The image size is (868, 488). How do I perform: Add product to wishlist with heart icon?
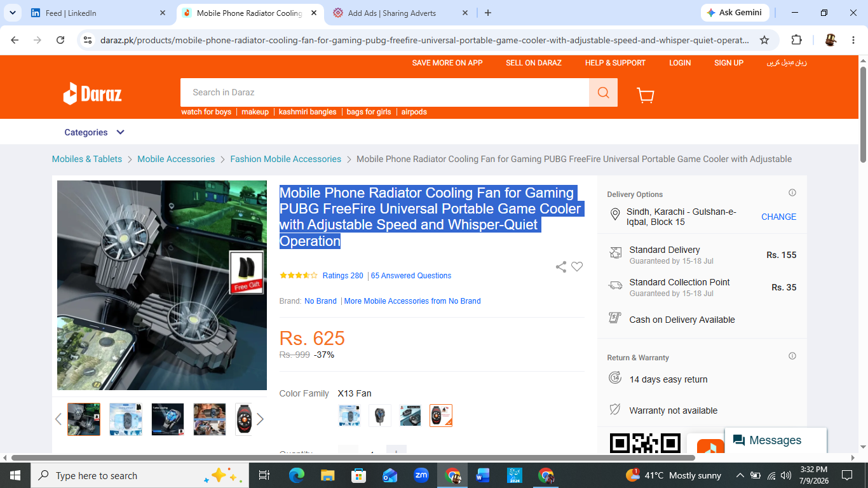577,267
